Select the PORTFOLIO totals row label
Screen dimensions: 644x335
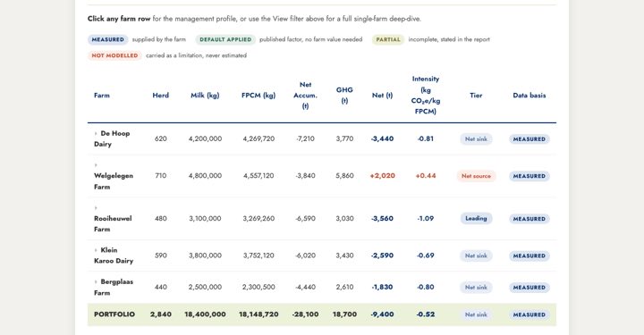click(x=114, y=314)
